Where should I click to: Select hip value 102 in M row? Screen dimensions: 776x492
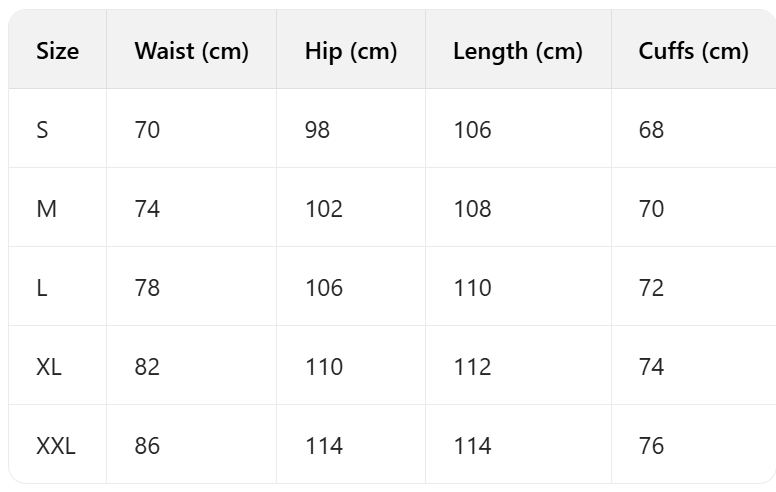pos(324,209)
